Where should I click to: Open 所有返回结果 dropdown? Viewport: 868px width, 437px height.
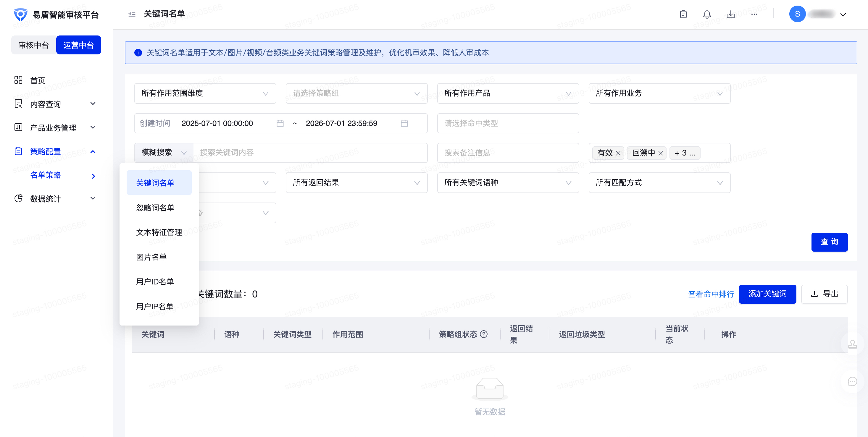356,183
